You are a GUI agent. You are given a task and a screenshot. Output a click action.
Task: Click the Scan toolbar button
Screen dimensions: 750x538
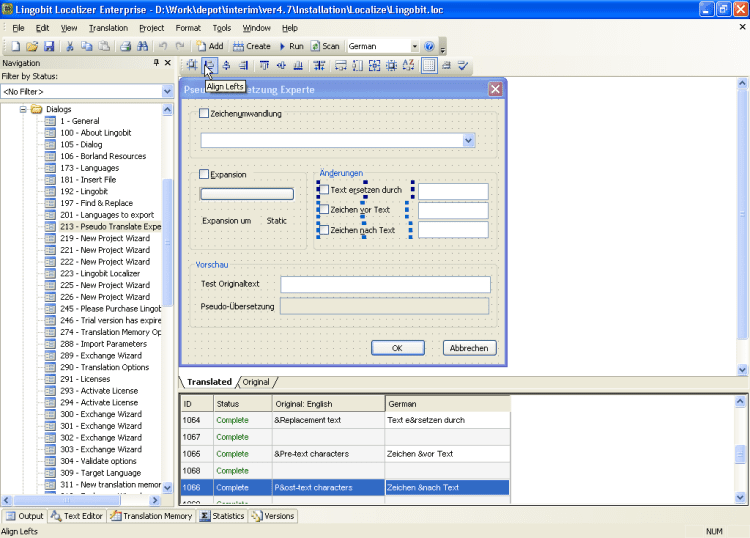click(x=325, y=46)
